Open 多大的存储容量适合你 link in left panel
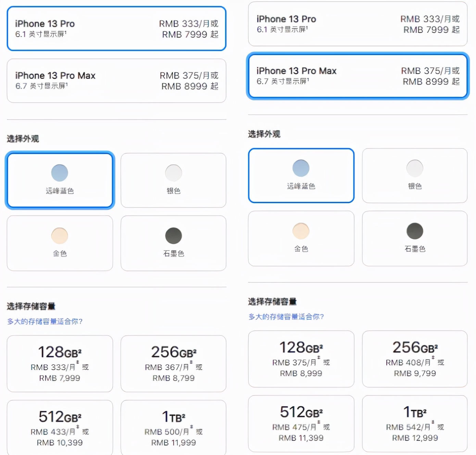This screenshot has width=476, height=455. [x=45, y=322]
